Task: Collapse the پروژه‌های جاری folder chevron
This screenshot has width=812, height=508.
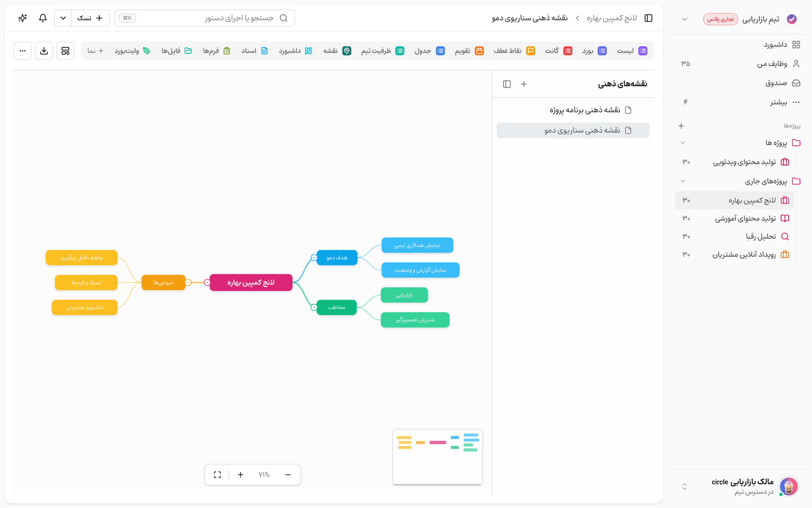Action: click(x=683, y=181)
